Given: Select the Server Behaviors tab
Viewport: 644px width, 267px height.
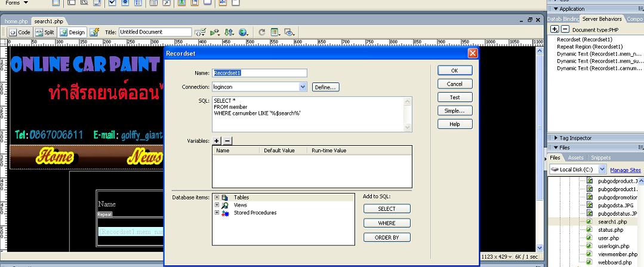Looking at the screenshot, I should [x=602, y=19].
